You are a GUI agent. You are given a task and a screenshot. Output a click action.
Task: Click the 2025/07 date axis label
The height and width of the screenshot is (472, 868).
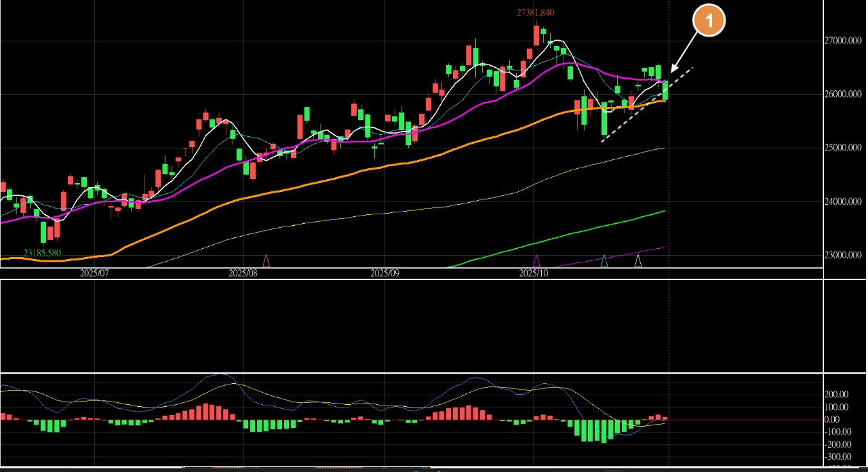coord(94,273)
